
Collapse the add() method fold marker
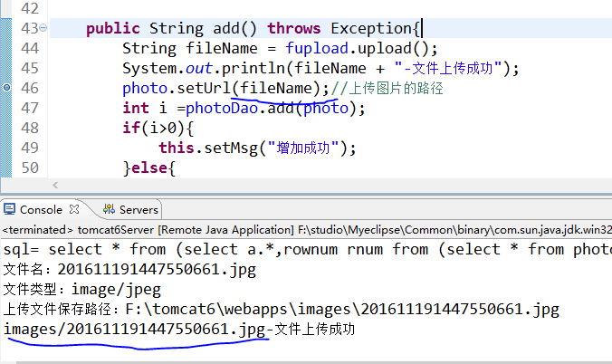tap(43, 28)
